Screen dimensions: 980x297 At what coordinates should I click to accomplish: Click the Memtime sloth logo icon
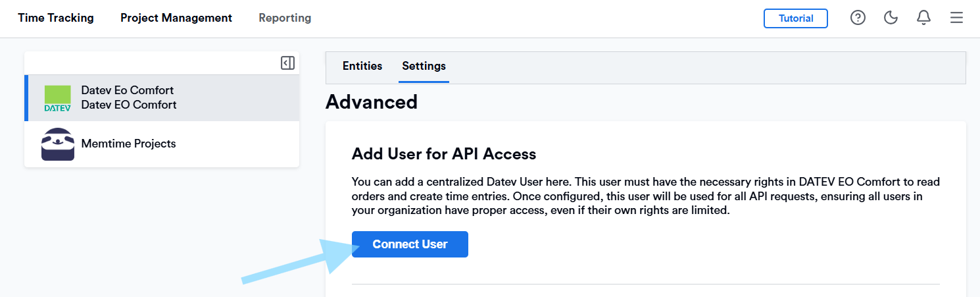coord(58,144)
